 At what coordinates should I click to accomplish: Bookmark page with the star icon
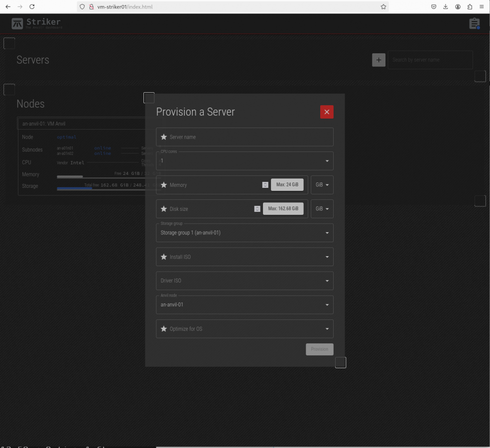(383, 6)
